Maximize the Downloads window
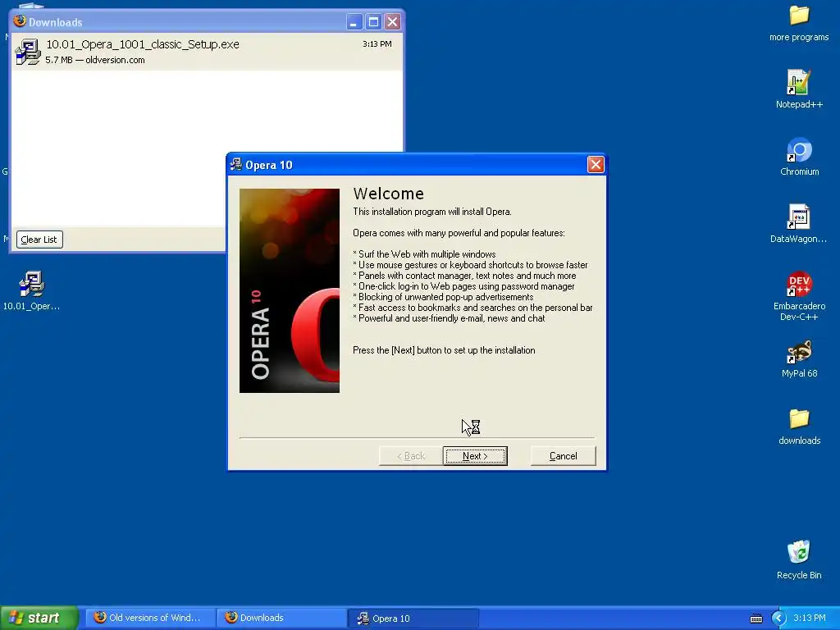840x630 pixels. pos(373,22)
